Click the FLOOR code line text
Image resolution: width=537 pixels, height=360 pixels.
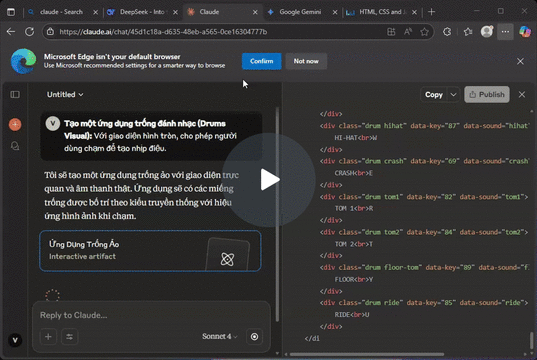tap(354, 280)
